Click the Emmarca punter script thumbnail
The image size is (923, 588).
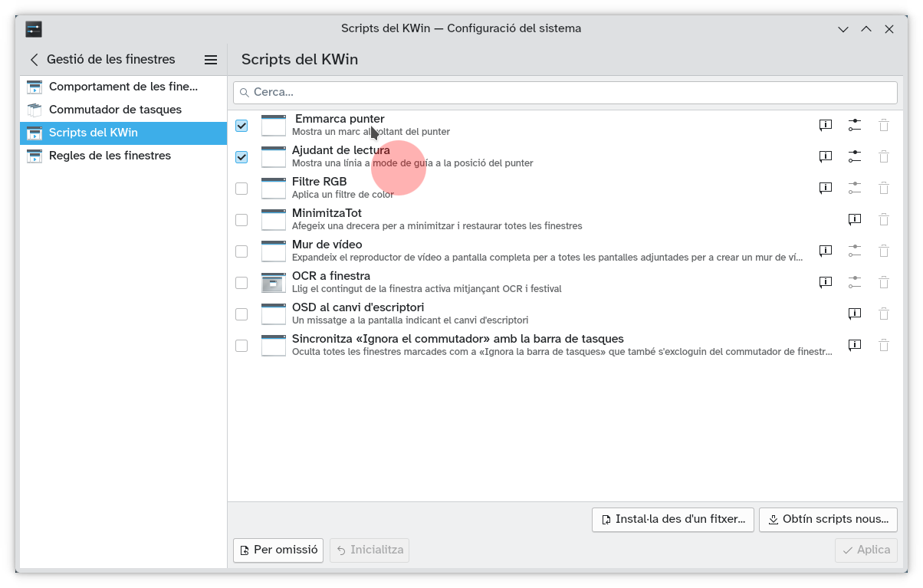(x=274, y=125)
